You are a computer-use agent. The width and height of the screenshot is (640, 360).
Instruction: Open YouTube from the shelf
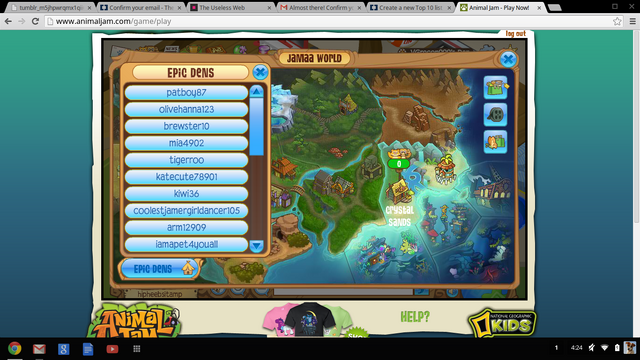(112, 349)
